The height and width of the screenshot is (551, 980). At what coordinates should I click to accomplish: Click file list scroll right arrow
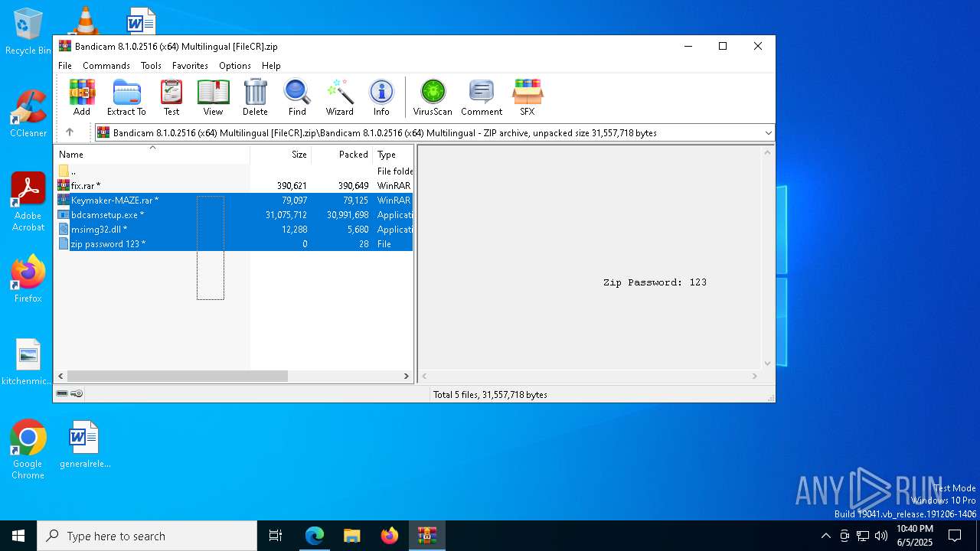(407, 377)
